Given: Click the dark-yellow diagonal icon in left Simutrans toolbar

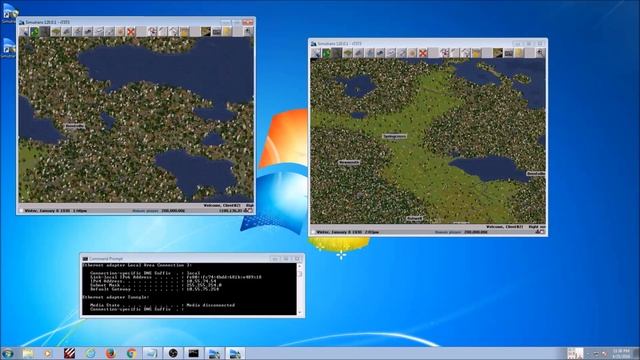Looking at the screenshot, I should (205, 31).
